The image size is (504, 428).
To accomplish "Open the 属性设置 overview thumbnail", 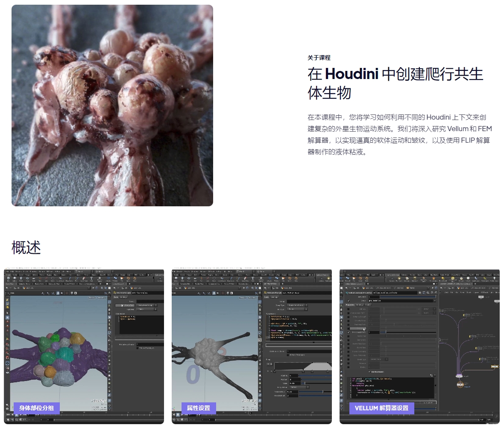I will tap(252, 347).
